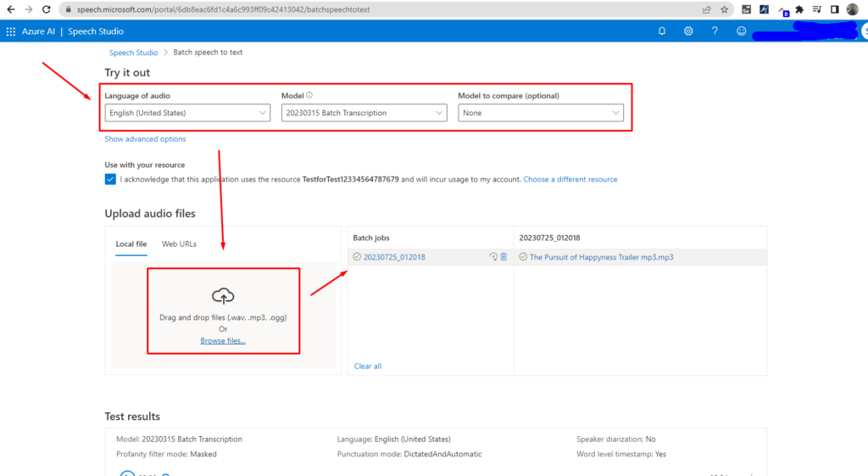This screenshot has height=476, width=868.
Task: Click Model: 20230315 Batch Transcription result text
Action: click(x=179, y=439)
